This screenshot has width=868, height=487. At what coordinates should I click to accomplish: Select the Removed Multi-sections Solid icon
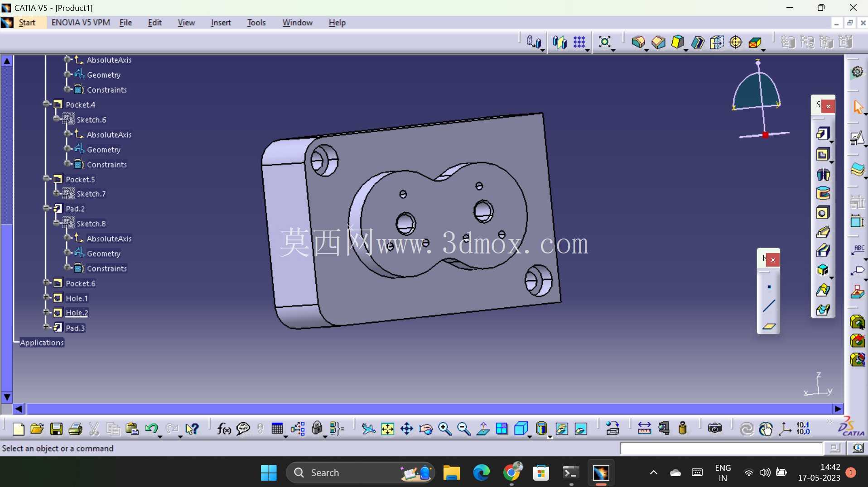tap(823, 310)
